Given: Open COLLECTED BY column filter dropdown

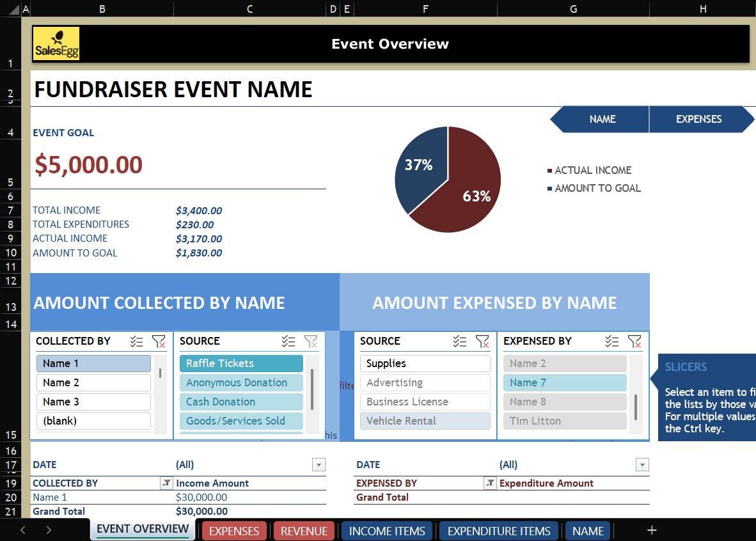Looking at the screenshot, I should pos(166,483).
